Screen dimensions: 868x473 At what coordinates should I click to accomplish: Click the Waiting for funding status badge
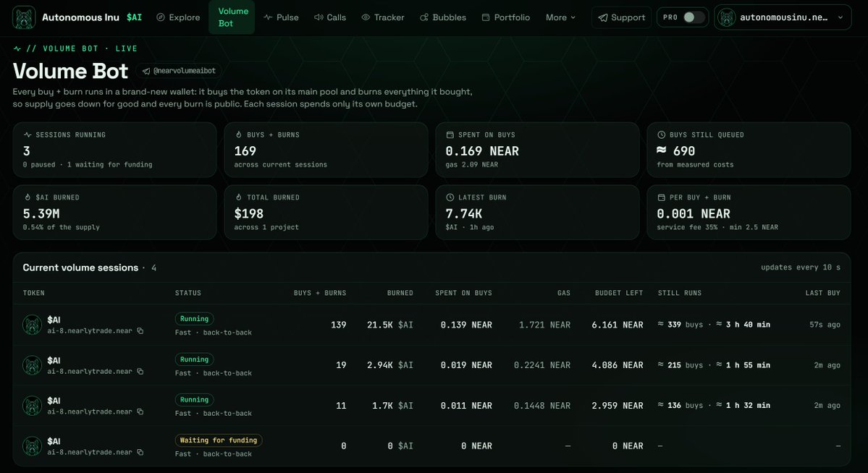click(x=219, y=440)
